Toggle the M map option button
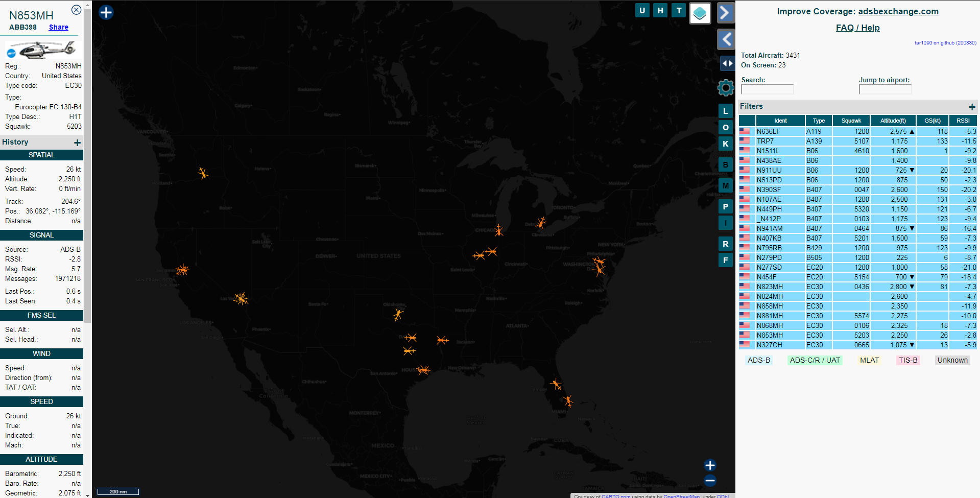Viewport: 980px width, 498px height. click(x=726, y=185)
